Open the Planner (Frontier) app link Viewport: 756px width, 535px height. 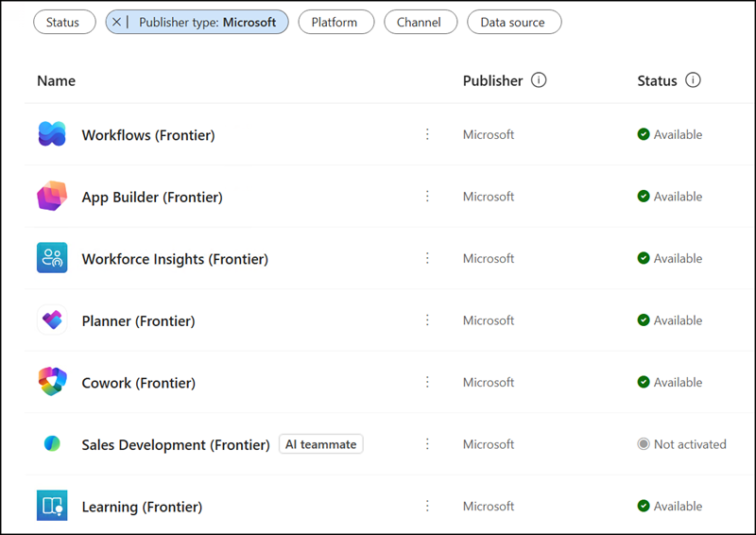pyautogui.click(x=138, y=320)
